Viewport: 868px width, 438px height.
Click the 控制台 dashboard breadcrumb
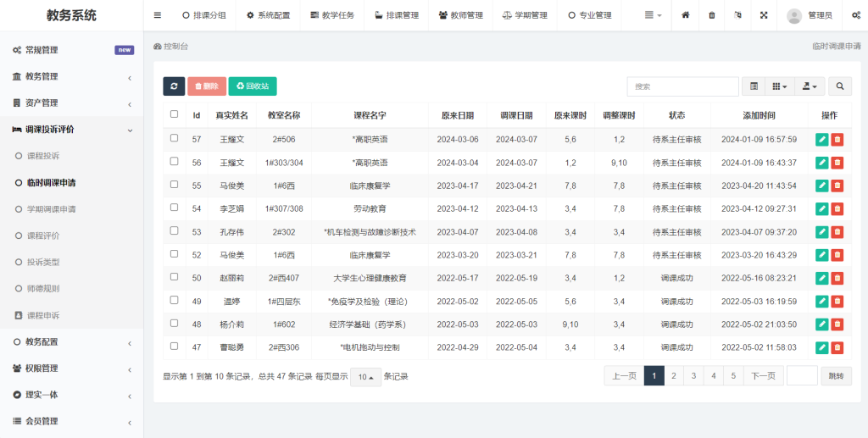pyautogui.click(x=171, y=47)
